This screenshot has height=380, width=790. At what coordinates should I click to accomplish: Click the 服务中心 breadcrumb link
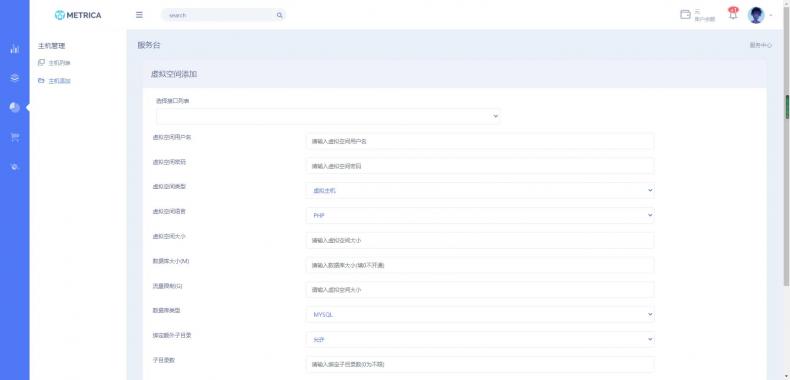(x=760, y=45)
